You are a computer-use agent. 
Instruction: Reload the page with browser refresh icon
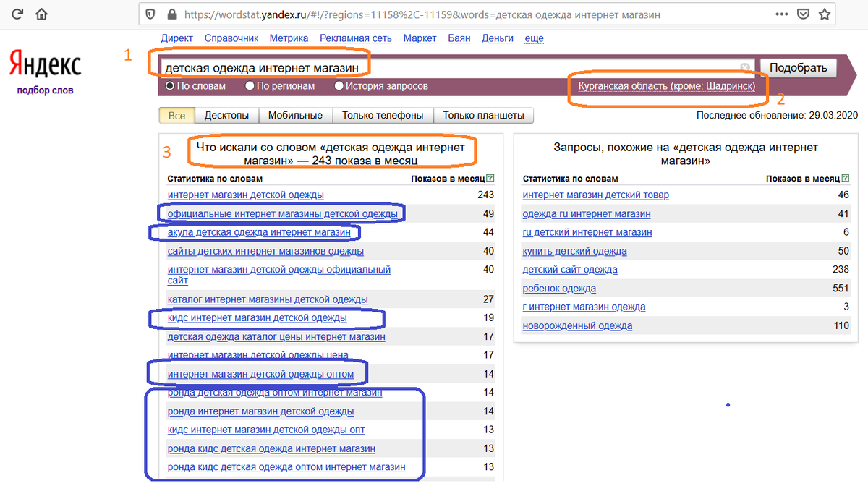18,14
